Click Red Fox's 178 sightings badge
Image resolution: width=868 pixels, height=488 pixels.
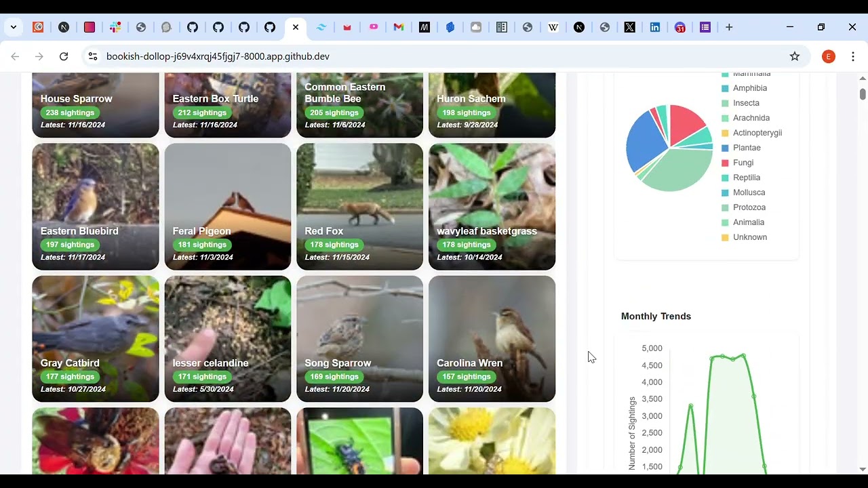click(x=334, y=245)
